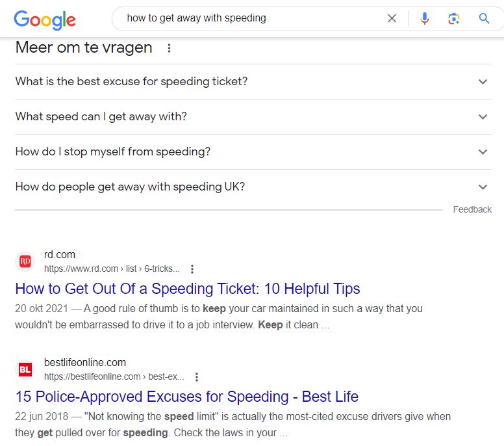Open Google Lens image search icon
The width and height of the screenshot is (504, 446).
pyautogui.click(x=454, y=19)
